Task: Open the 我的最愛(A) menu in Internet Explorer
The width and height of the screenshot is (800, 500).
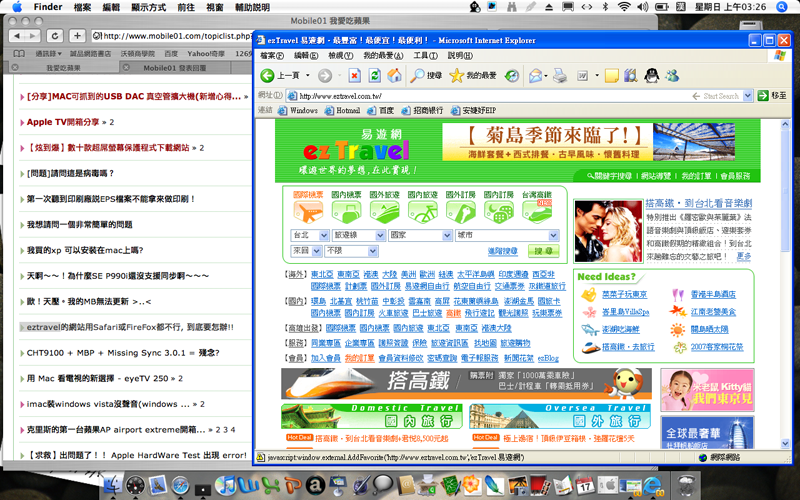Action: point(383,56)
